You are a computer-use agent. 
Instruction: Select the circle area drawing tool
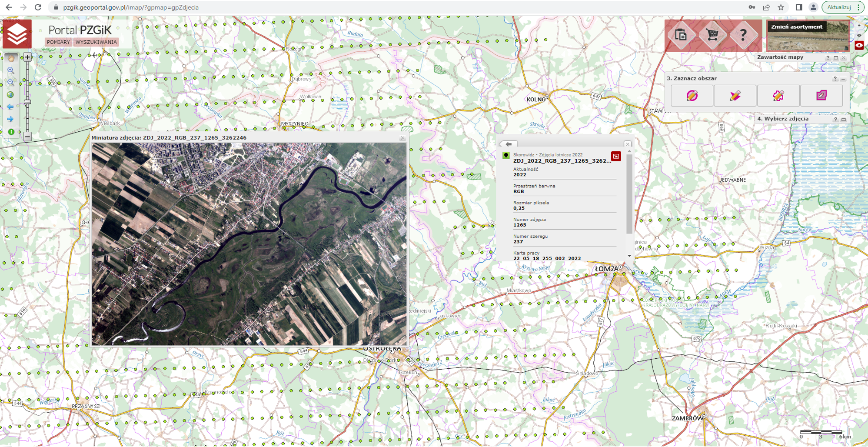(x=692, y=96)
